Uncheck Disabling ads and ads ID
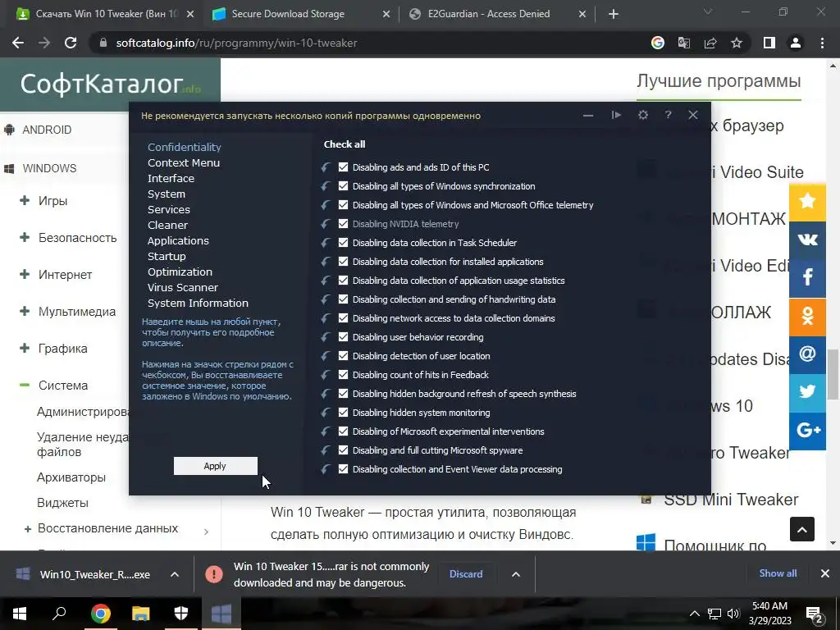840x630 pixels. (x=344, y=167)
